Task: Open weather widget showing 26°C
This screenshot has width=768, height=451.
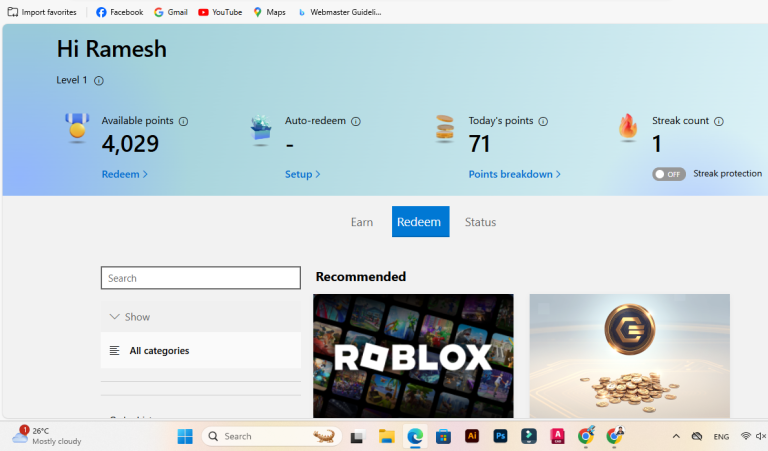Action: 47,436
